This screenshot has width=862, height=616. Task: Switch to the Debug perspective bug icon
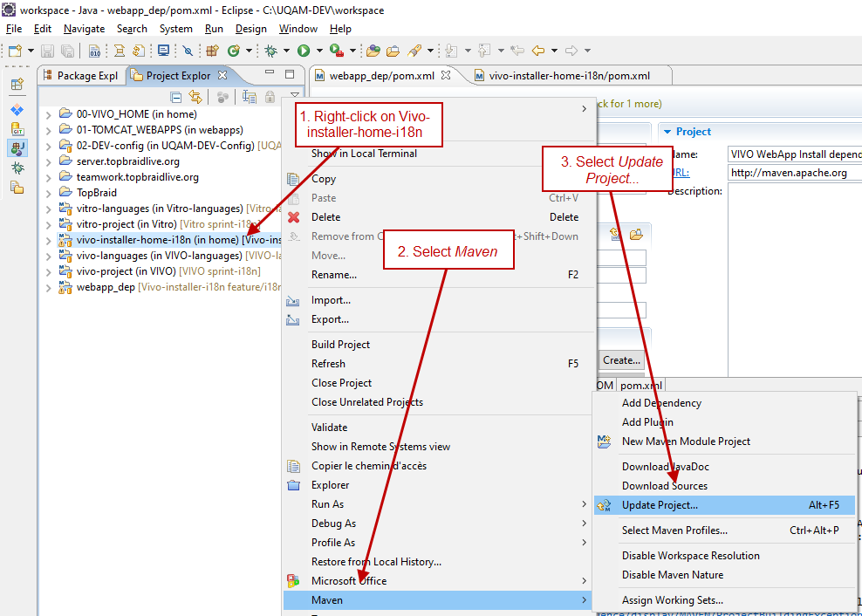pos(17,168)
